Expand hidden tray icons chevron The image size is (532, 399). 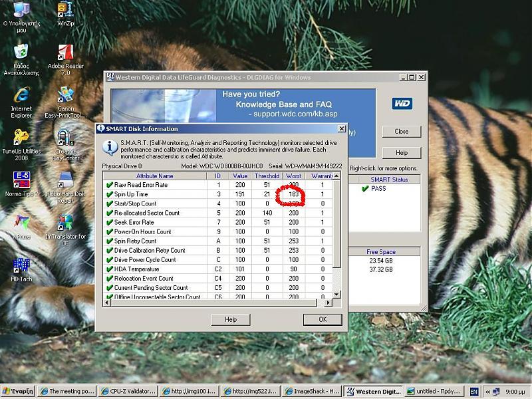(488, 392)
